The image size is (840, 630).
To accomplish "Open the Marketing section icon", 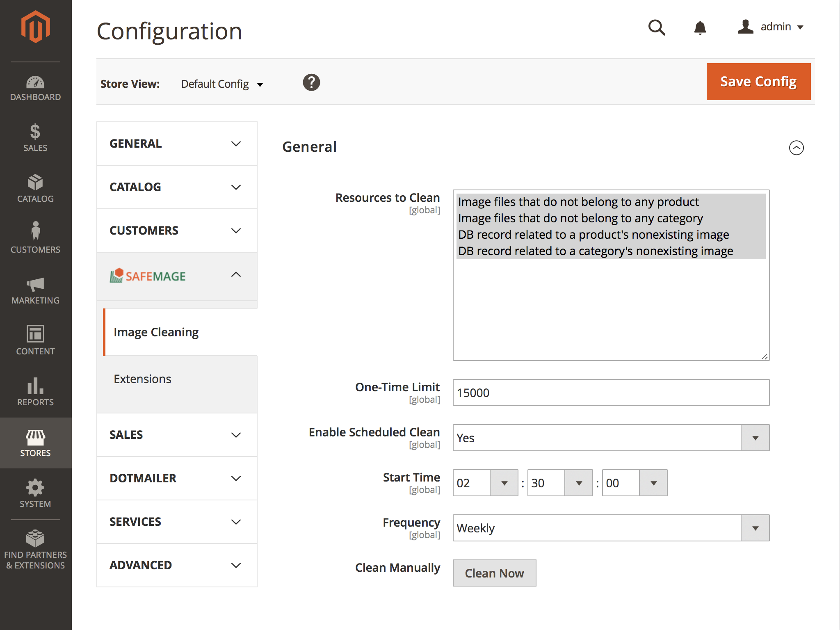I will 35,289.
